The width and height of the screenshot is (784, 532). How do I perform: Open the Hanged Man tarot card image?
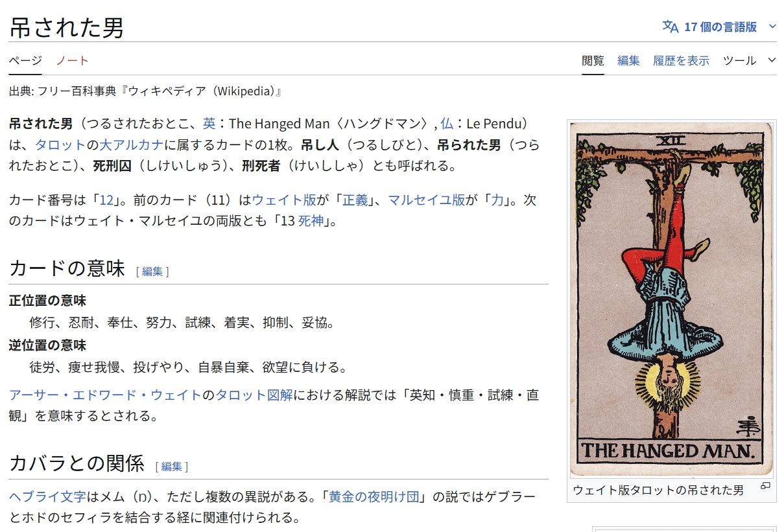pos(671,299)
